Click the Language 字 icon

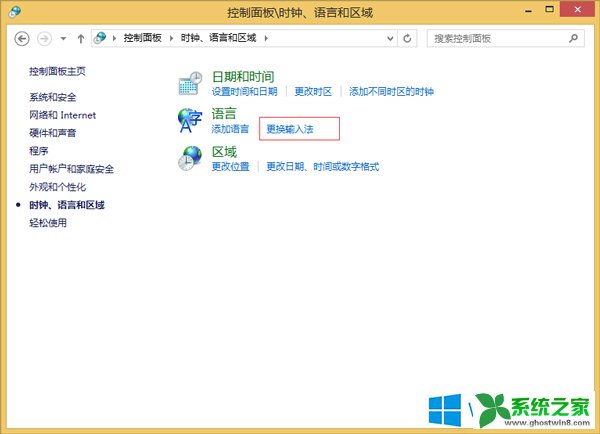190,121
